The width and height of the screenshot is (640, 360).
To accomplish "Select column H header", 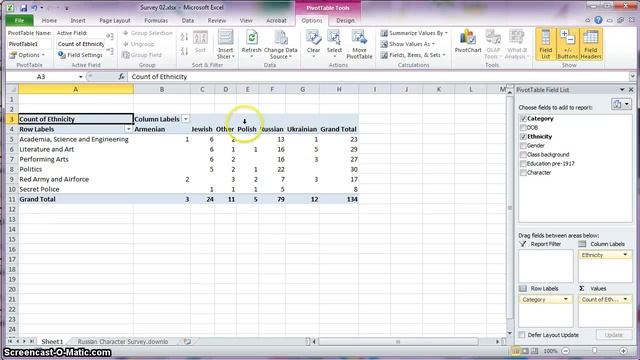I will 339,89.
